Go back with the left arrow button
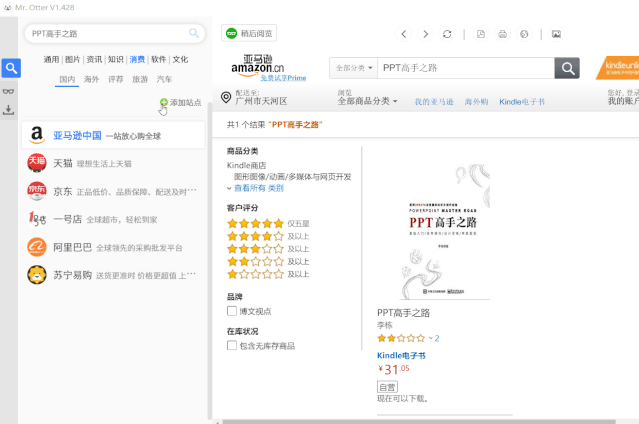 click(x=404, y=34)
